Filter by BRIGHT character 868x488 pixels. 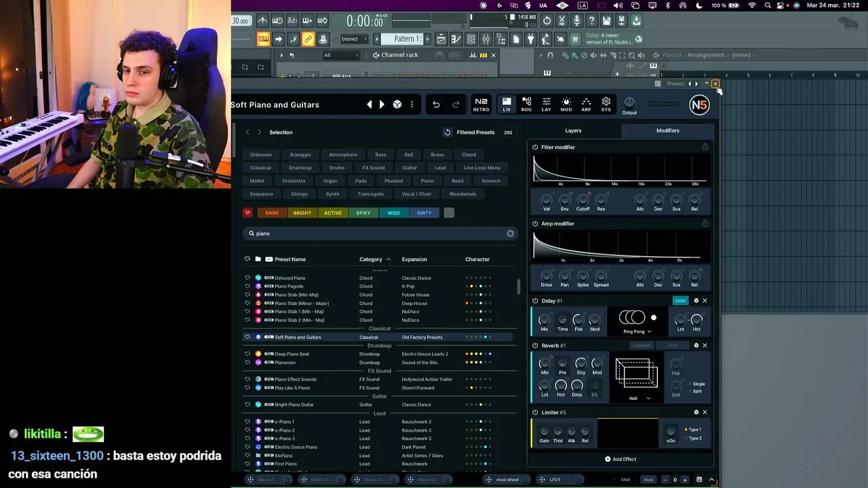coord(302,213)
